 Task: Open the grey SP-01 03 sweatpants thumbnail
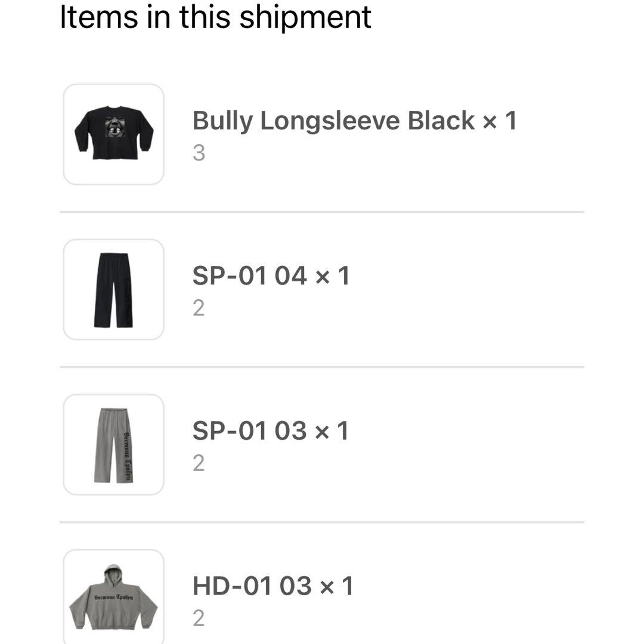point(114,445)
